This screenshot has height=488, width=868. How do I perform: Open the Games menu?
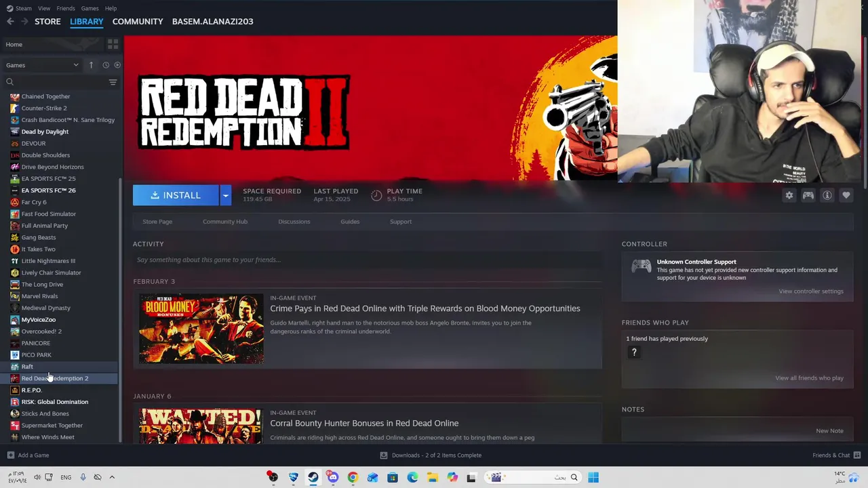tap(90, 8)
